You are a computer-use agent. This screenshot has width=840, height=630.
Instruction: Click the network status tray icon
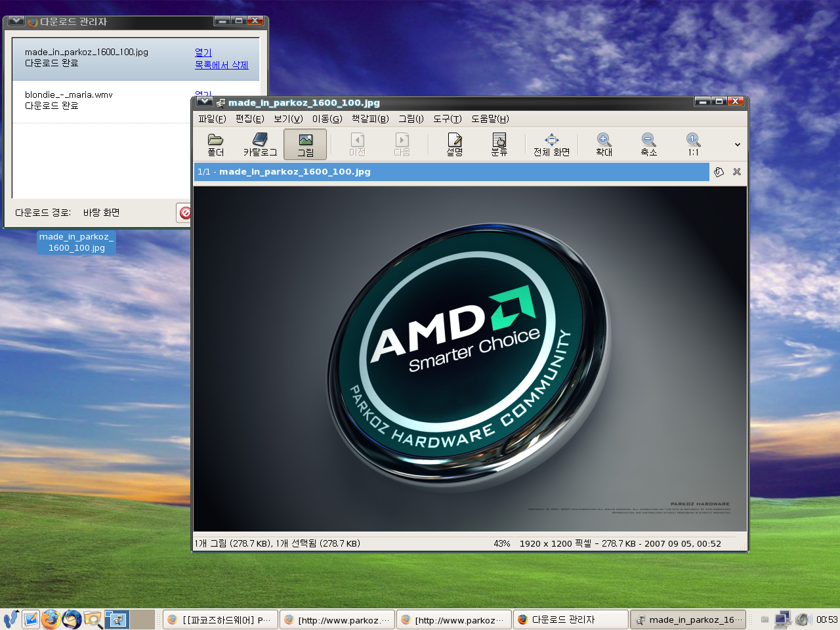pyautogui.click(x=783, y=619)
